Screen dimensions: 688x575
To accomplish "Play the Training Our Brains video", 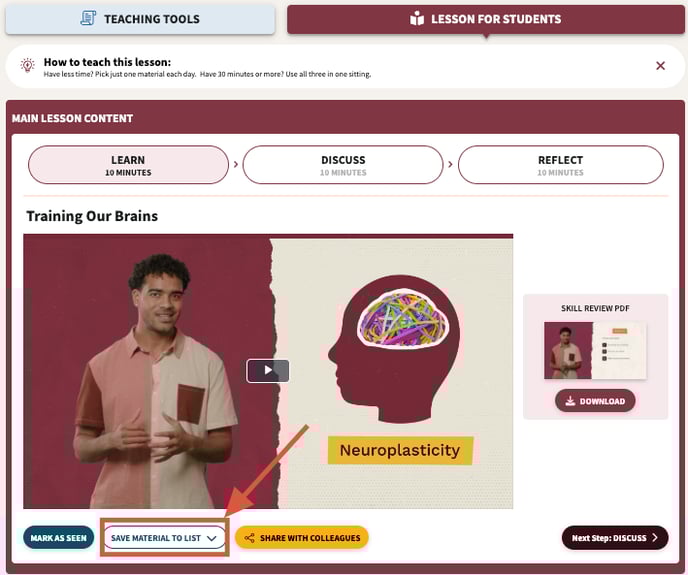I will (x=268, y=371).
